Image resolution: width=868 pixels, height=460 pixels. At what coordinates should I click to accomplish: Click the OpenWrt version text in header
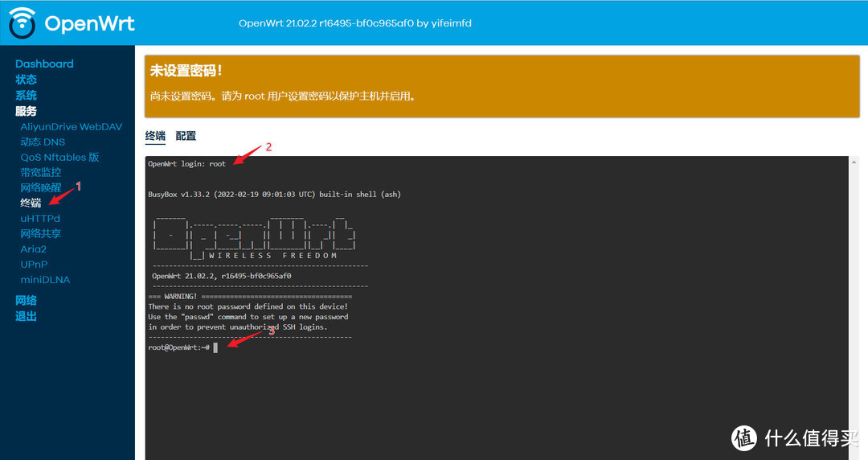355,23
